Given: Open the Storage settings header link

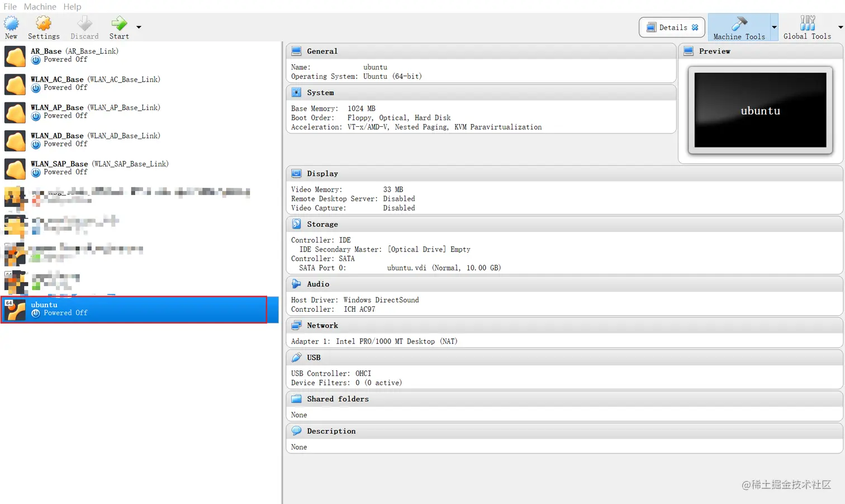Looking at the screenshot, I should (322, 225).
